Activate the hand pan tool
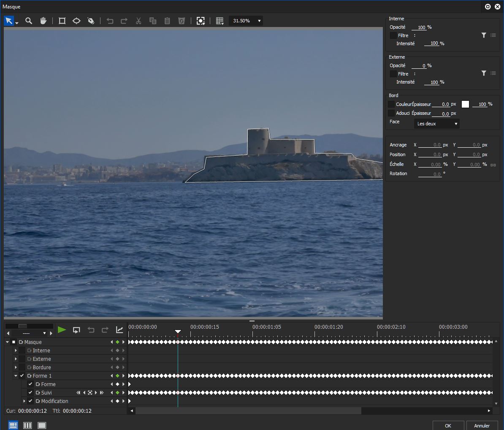504x430 pixels. pos(43,21)
